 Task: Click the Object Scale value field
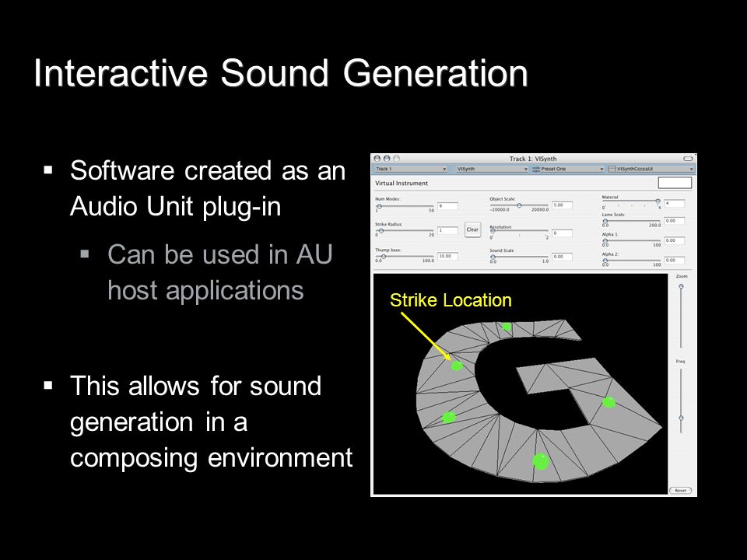click(562, 205)
